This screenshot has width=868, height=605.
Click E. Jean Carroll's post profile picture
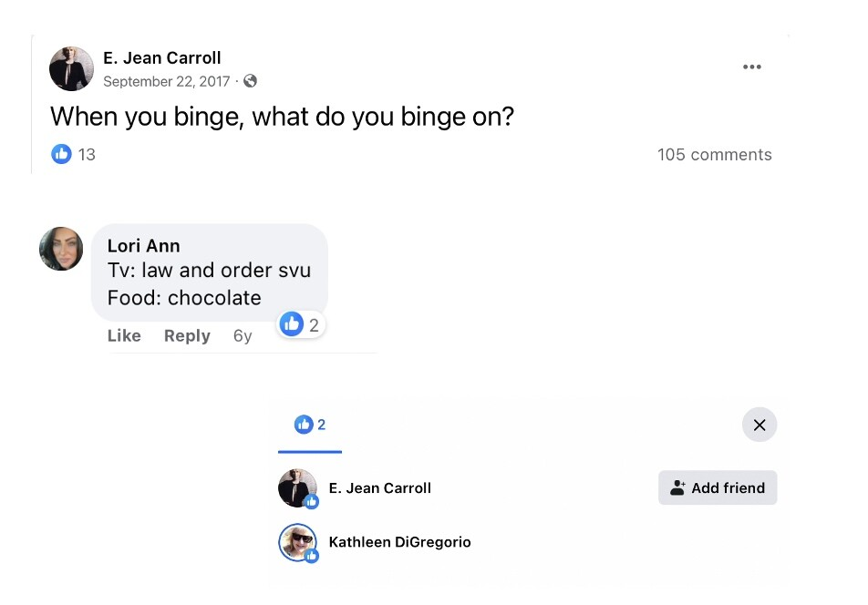71,69
